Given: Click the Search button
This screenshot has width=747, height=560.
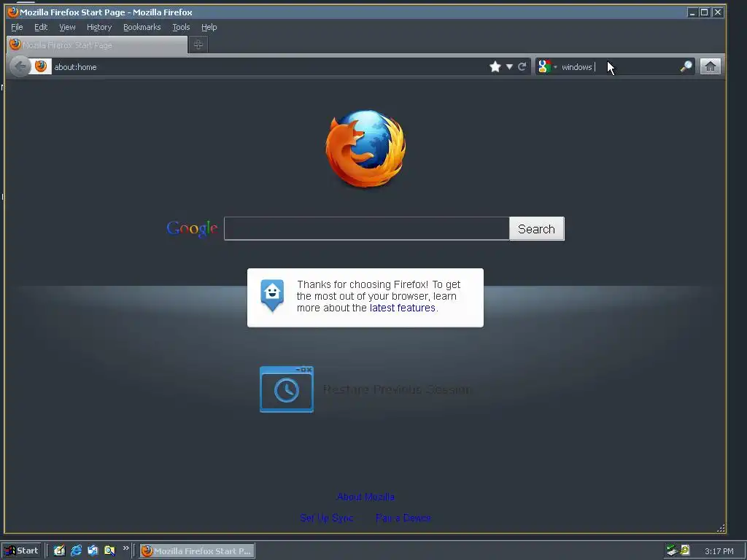Looking at the screenshot, I should (536, 228).
